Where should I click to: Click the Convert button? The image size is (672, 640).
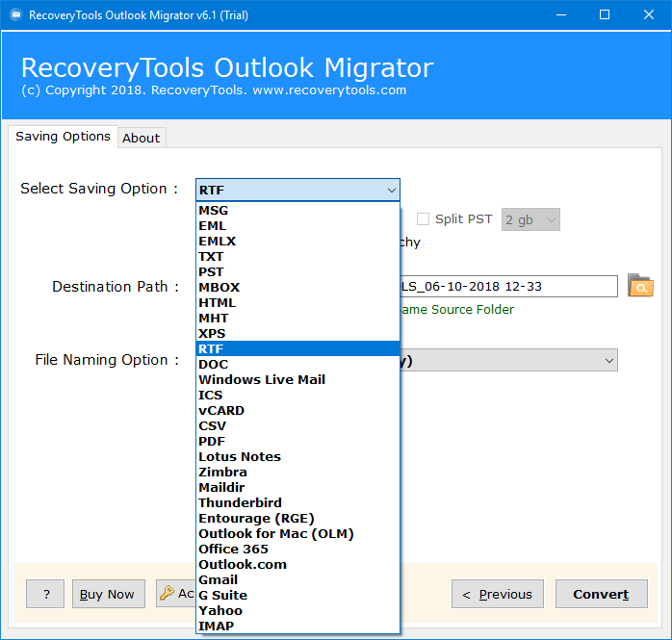click(602, 594)
